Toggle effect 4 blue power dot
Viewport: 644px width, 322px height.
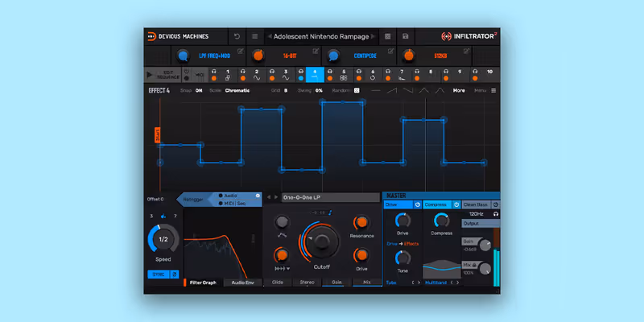(301, 78)
